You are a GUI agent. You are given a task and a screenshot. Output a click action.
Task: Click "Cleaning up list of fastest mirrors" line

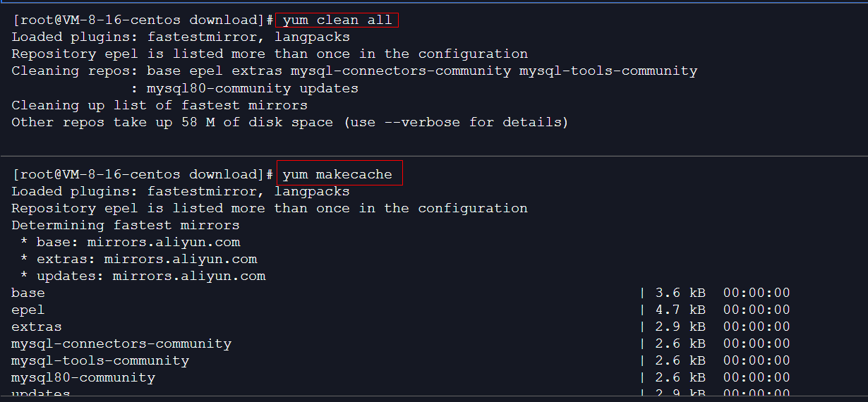pos(159,106)
